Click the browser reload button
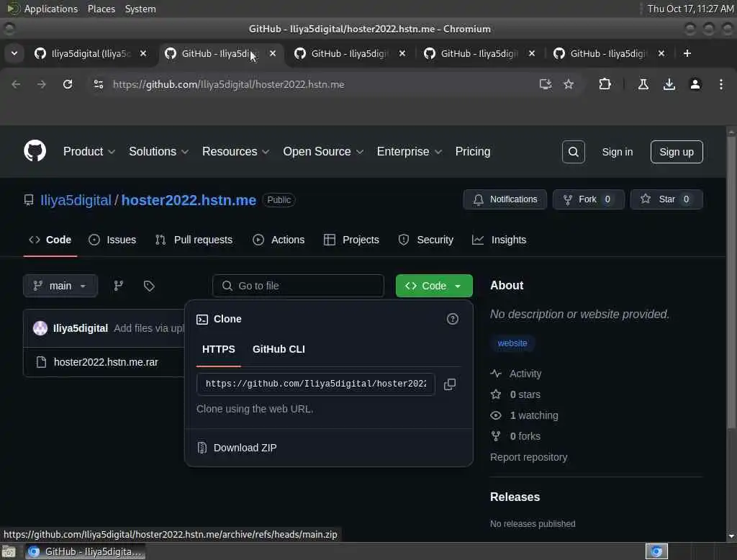This screenshot has height=560, width=737. (68, 84)
